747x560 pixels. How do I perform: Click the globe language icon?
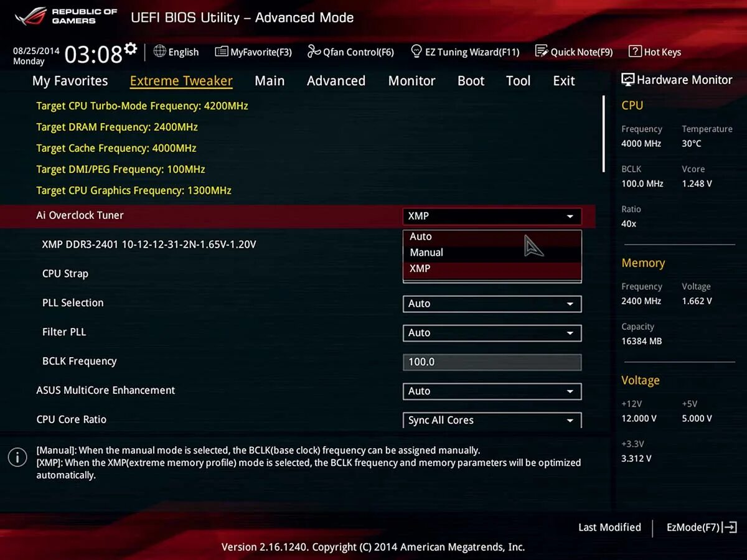coord(159,52)
